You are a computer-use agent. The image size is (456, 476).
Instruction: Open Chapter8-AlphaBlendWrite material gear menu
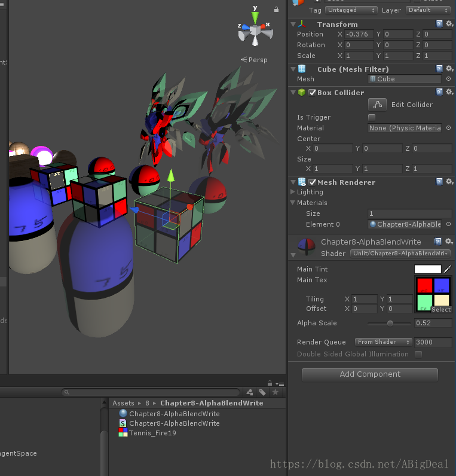[449, 242]
